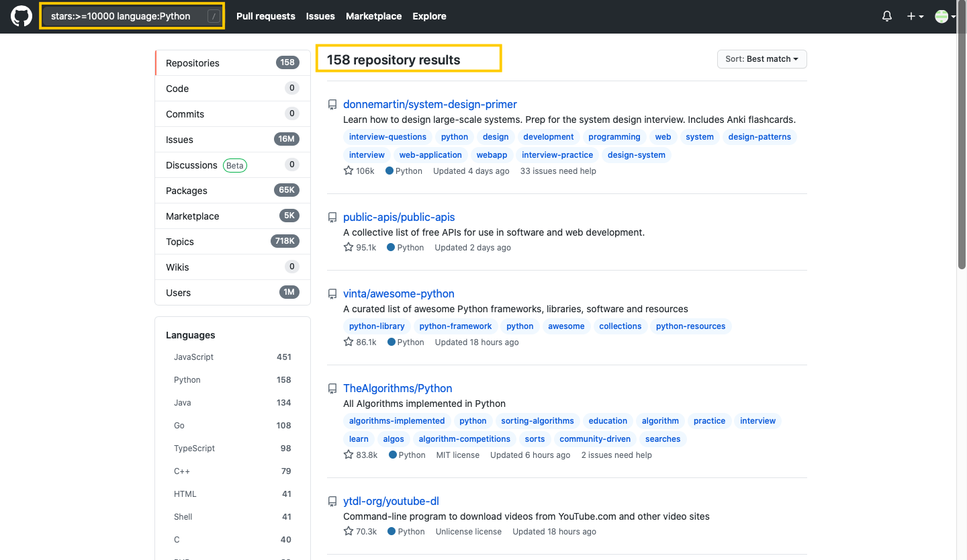Open the donnemartin/system-design-primer repository link
Screen dimensions: 967x560
(430, 104)
